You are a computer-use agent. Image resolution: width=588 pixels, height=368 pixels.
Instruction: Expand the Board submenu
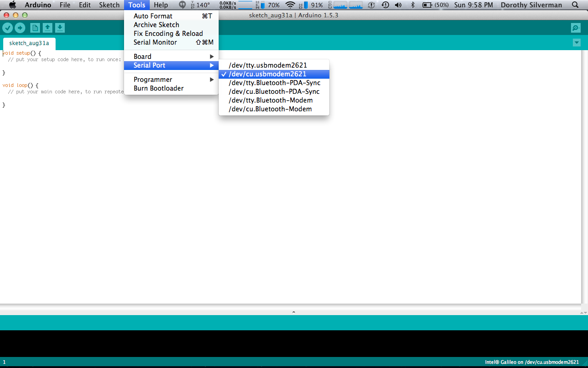pos(171,57)
